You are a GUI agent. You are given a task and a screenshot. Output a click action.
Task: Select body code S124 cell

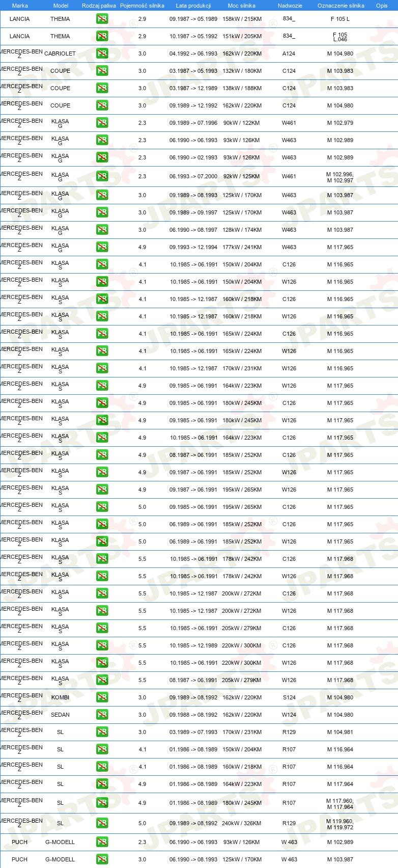point(289,697)
